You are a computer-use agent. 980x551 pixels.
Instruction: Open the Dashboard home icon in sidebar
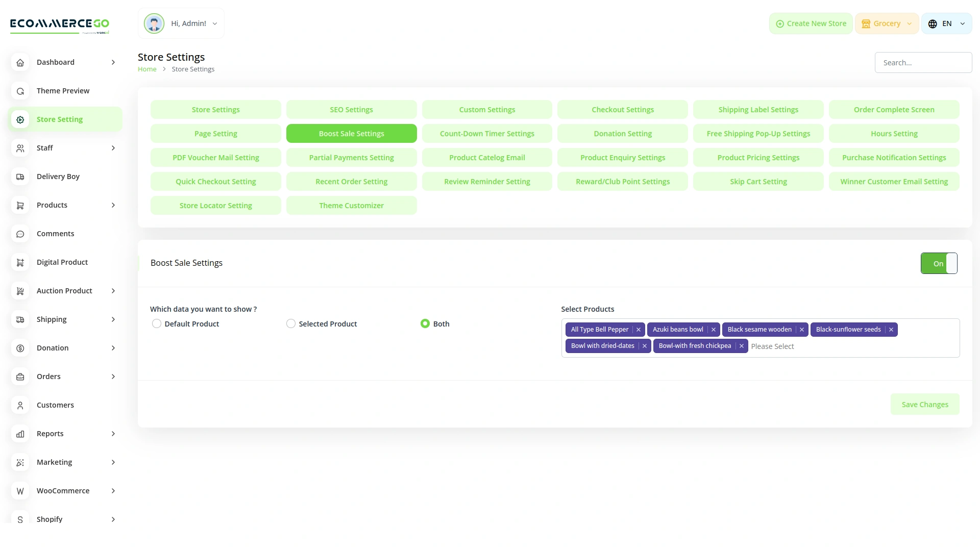(x=20, y=62)
